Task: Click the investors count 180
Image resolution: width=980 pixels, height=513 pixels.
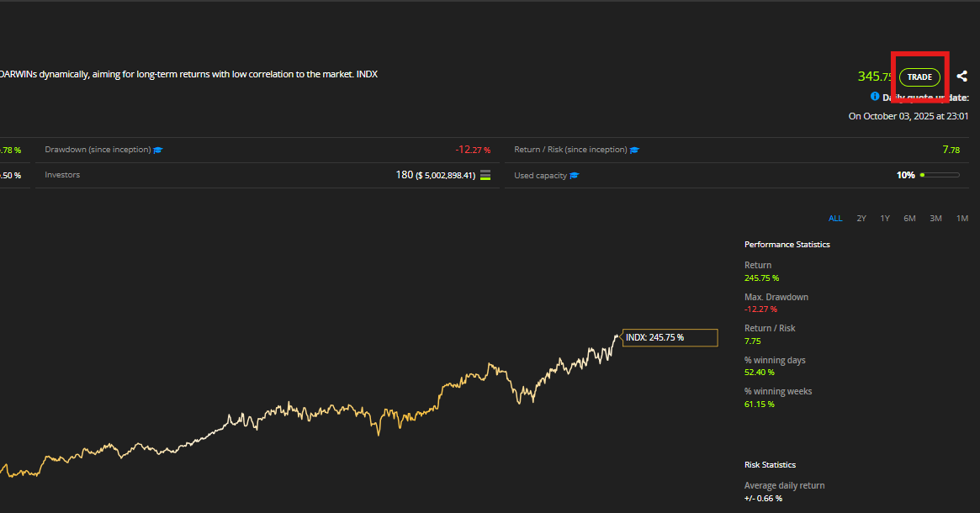Action: (x=404, y=175)
